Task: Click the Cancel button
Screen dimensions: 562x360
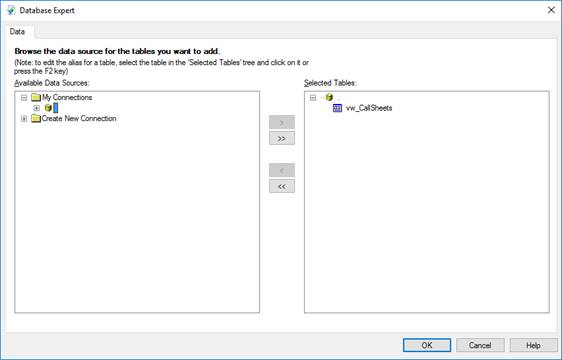Action: click(480, 345)
